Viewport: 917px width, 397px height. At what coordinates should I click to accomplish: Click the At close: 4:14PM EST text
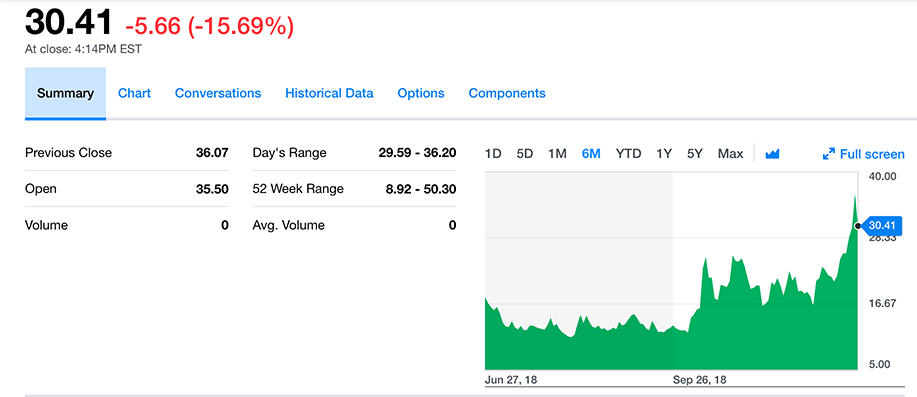pos(83,50)
